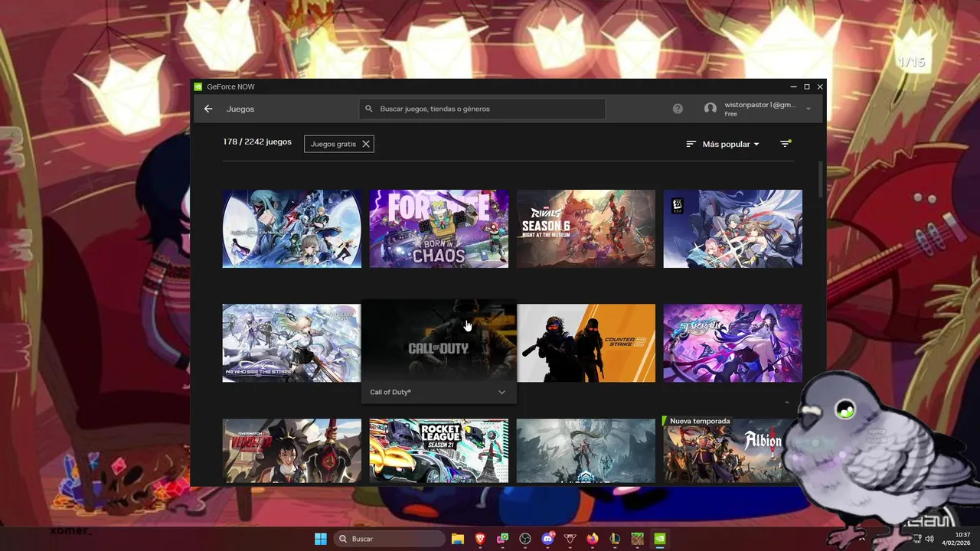The image size is (980, 551).
Task: Open the first anime game tile in top row
Action: tap(292, 229)
